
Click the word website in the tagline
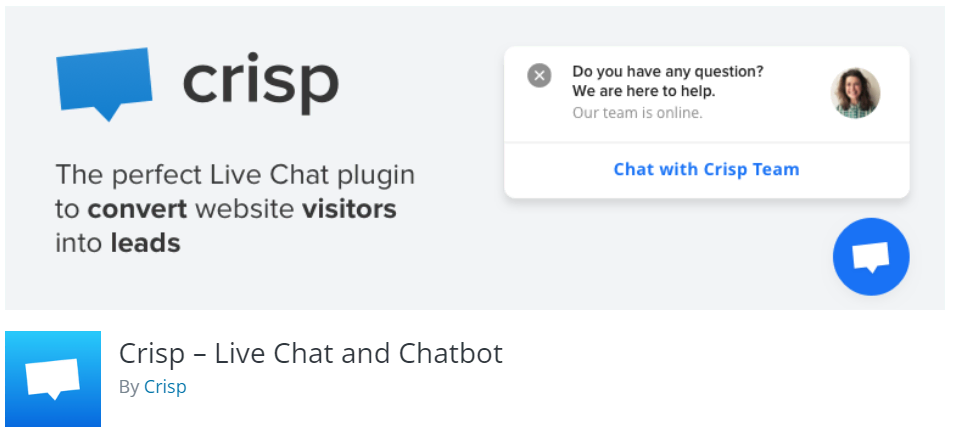pos(244,209)
